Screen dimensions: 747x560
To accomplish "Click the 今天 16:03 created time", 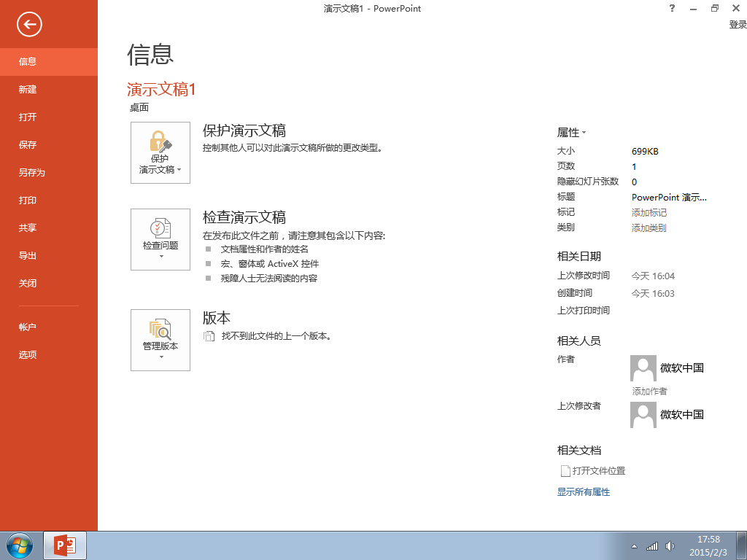I will [x=653, y=293].
